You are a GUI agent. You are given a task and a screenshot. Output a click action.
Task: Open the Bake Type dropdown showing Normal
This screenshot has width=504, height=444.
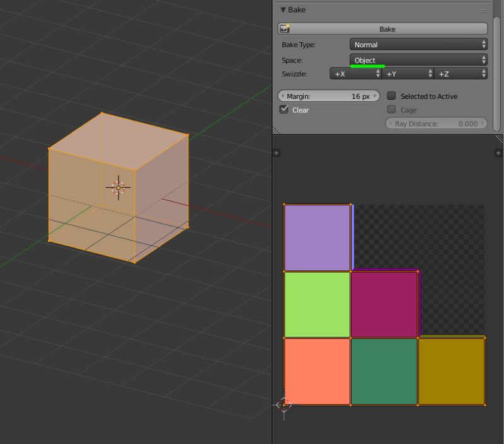point(418,44)
